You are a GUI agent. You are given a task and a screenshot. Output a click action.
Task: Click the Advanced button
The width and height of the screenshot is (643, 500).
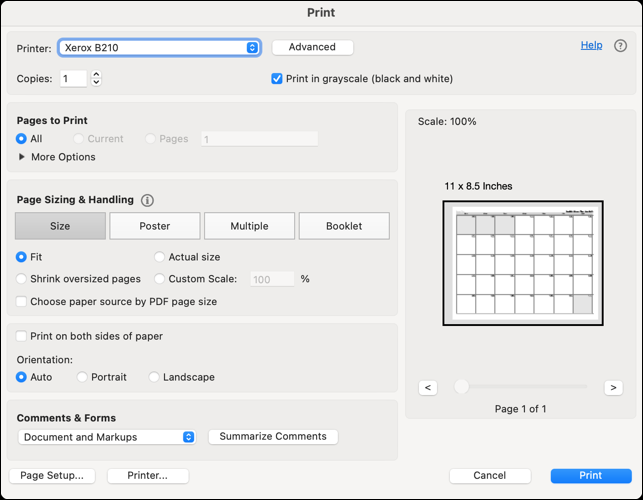[x=312, y=47]
